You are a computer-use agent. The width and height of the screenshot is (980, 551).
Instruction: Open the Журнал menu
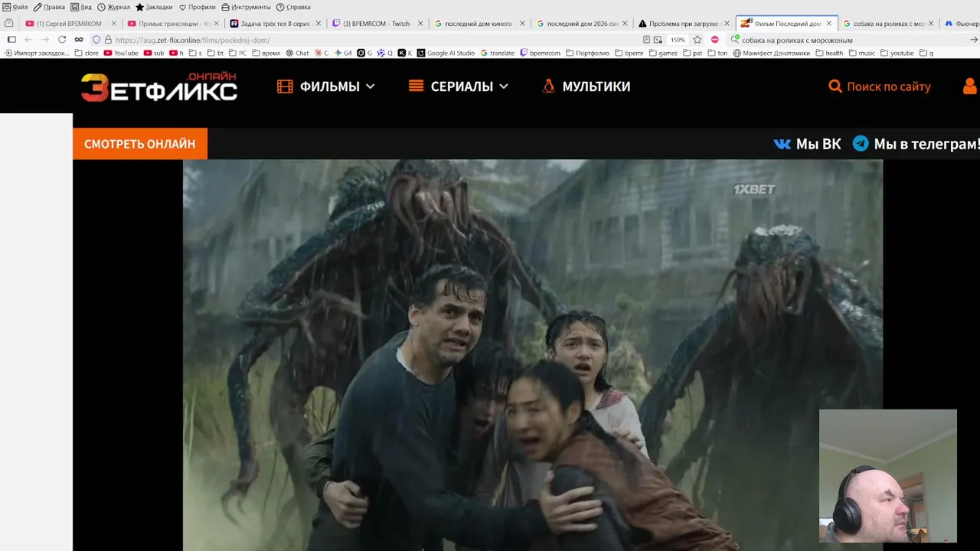(x=113, y=7)
